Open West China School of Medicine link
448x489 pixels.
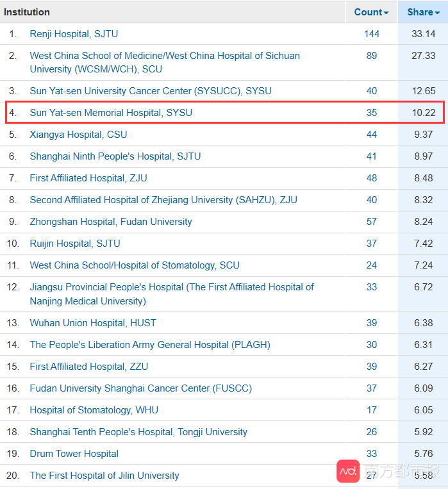[164, 56]
